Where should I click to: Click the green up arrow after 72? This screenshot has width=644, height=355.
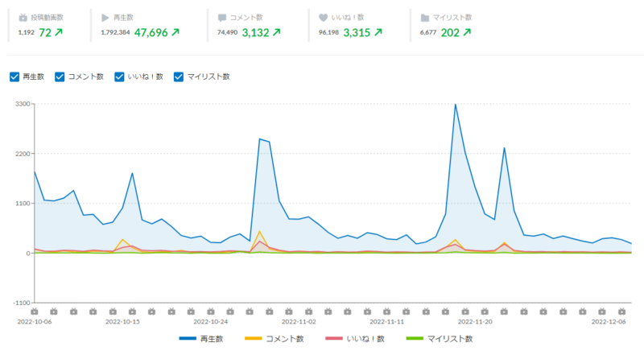[59, 32]
